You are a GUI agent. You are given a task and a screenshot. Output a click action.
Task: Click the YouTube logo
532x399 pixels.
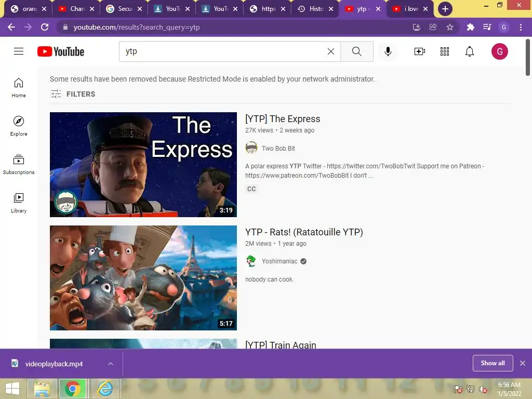[61, 51]
